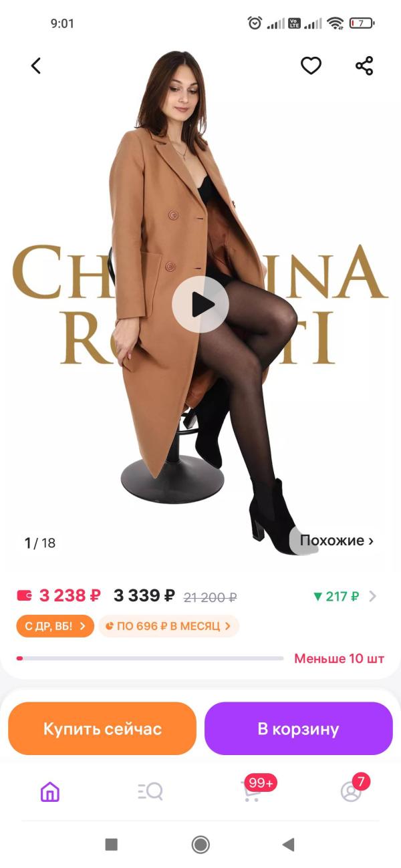Play the product video
This screenshot has height=868, width=401.
(200, 305)
